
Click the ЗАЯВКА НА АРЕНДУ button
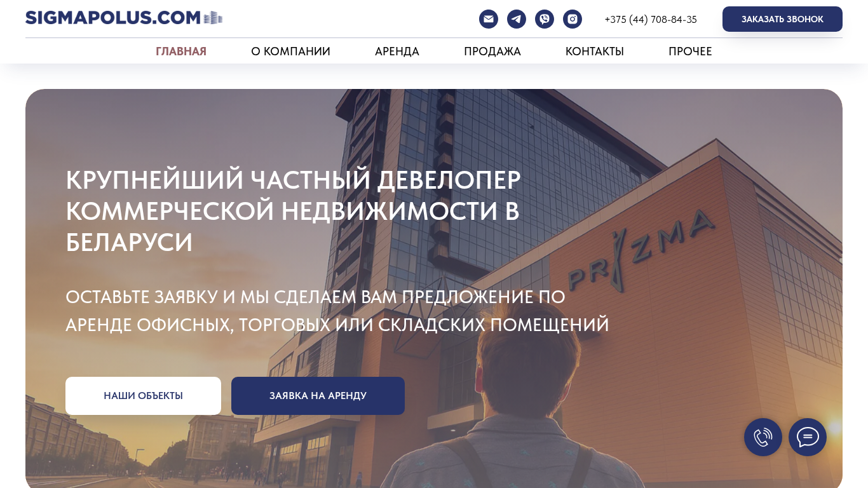[318, 396]
